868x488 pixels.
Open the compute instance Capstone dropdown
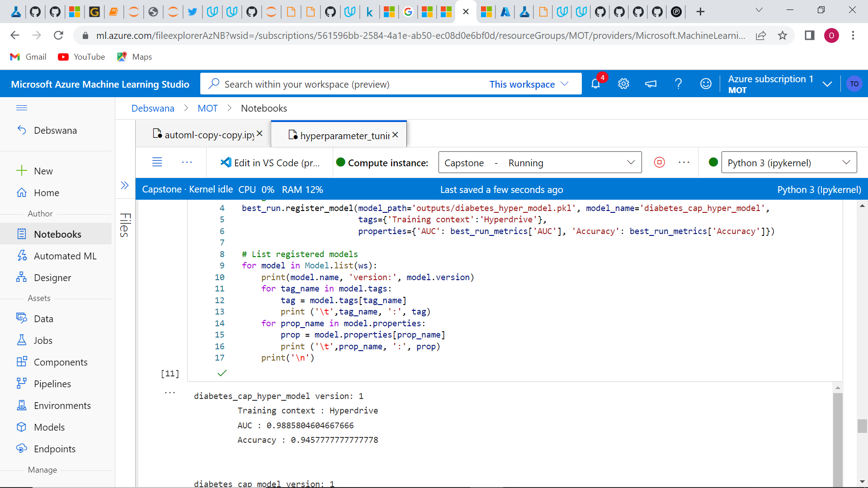tap(540, 162)
